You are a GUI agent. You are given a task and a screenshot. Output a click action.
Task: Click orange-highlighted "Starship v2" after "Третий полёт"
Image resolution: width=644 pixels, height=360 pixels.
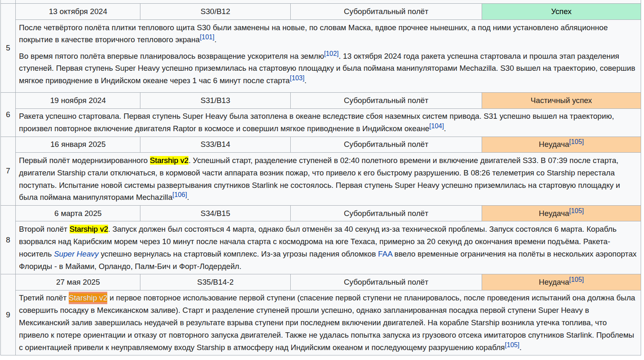(88, 298)
